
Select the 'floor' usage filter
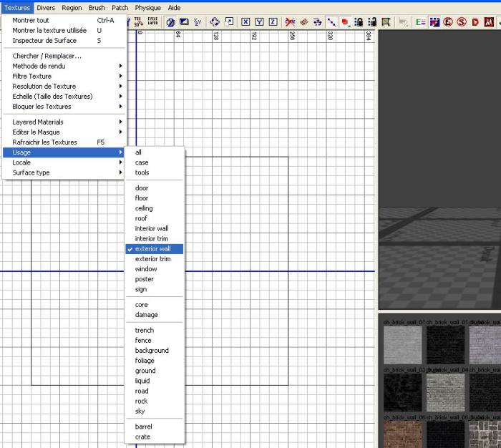(x=155, y=198)
